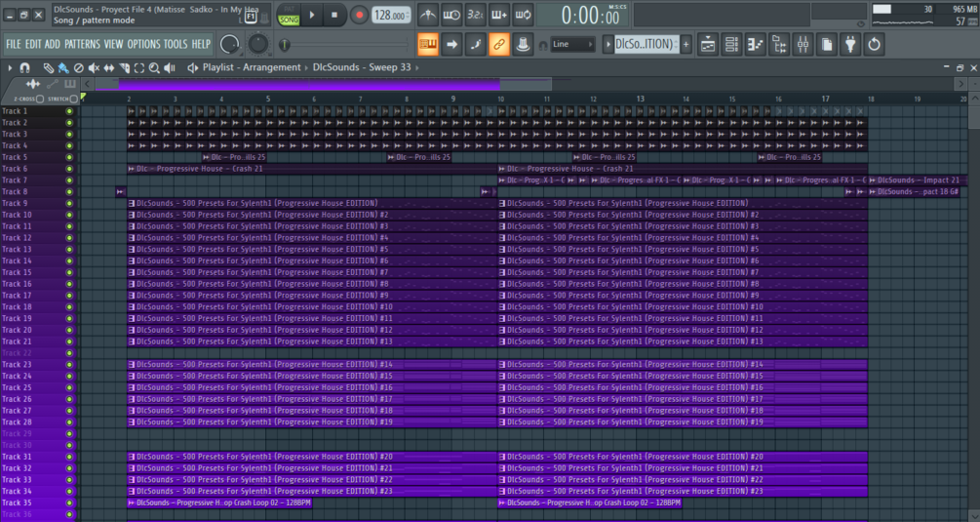Open the OPTIONS menu
The height and width of the screenshot is (522, 980).
143,44
